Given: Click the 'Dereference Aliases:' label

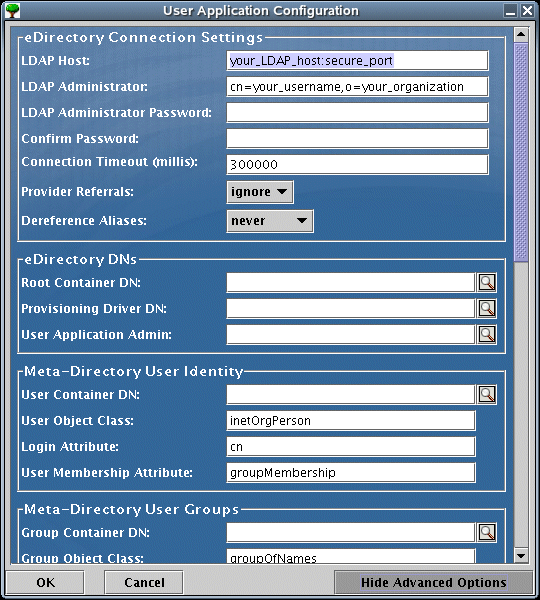Looking at the screenshot, I should pyautogui.click(x=84, y=220).
